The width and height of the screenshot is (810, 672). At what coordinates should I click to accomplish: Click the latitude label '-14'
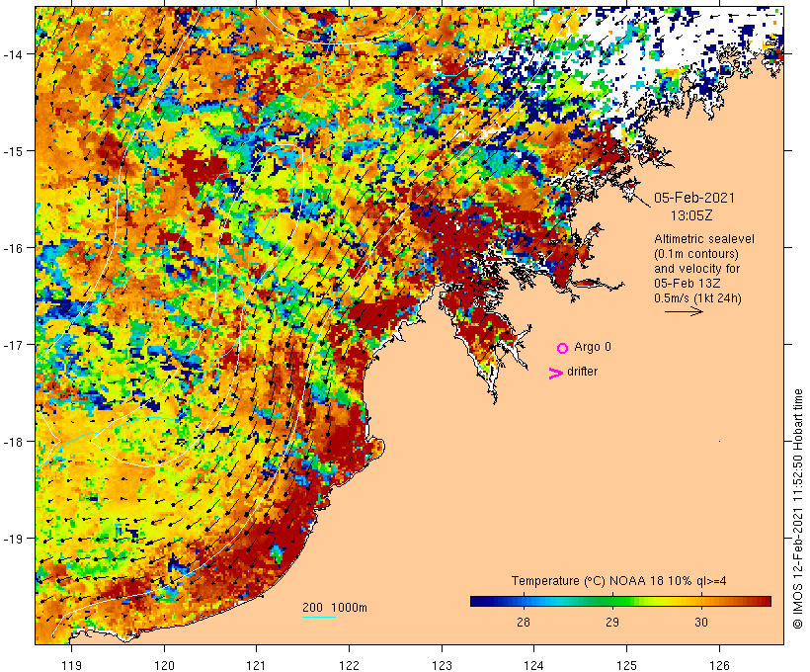(12, 53)
